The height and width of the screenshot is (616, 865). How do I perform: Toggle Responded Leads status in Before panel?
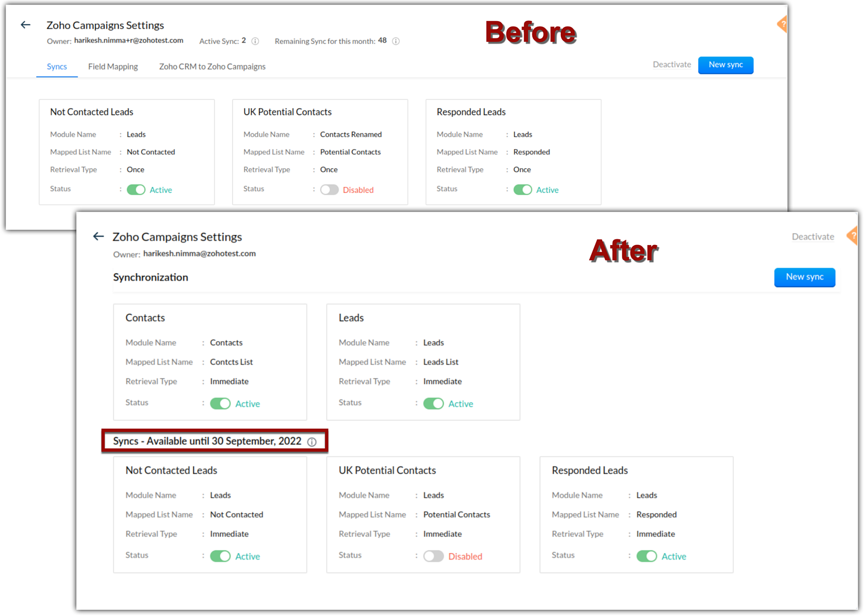[x=522, y=190]
